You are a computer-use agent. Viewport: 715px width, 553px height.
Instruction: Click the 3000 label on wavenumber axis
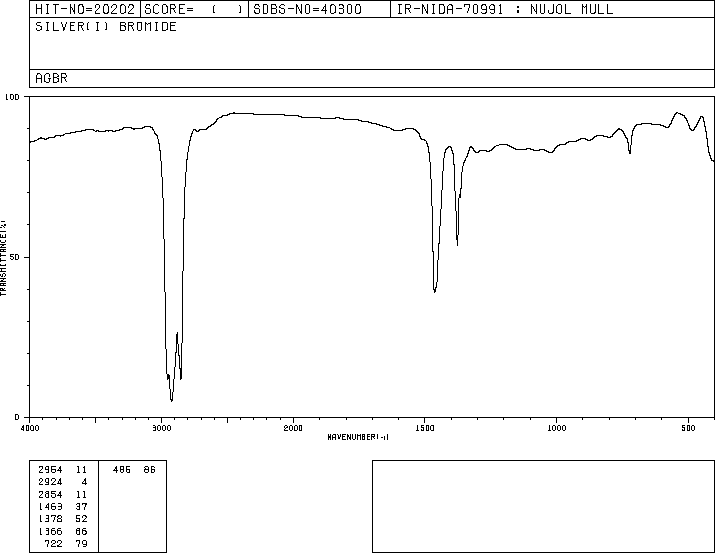pyautogui.click(x=161, y=428)
